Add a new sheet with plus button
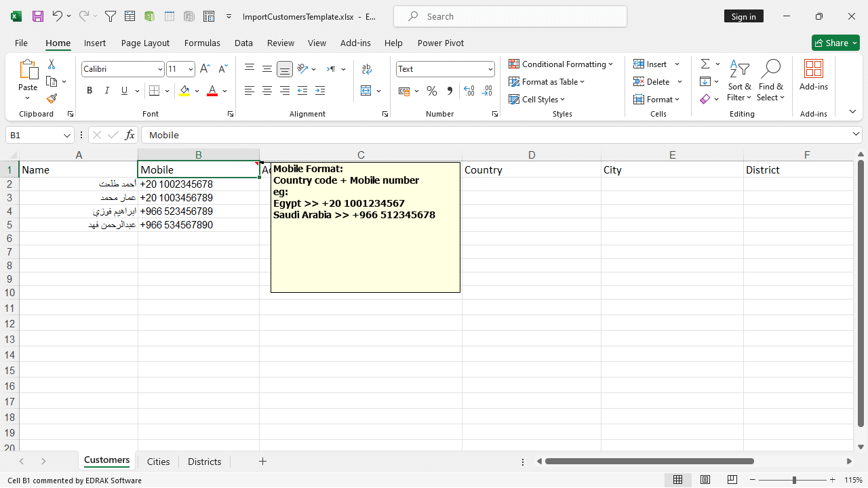This screenshot has height=488, width=868. (262, 462)
